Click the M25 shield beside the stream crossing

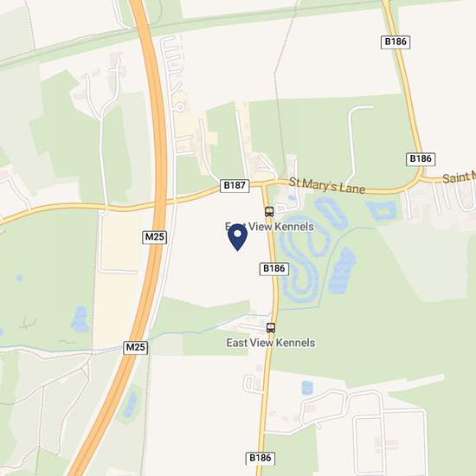tap(136, 347)
